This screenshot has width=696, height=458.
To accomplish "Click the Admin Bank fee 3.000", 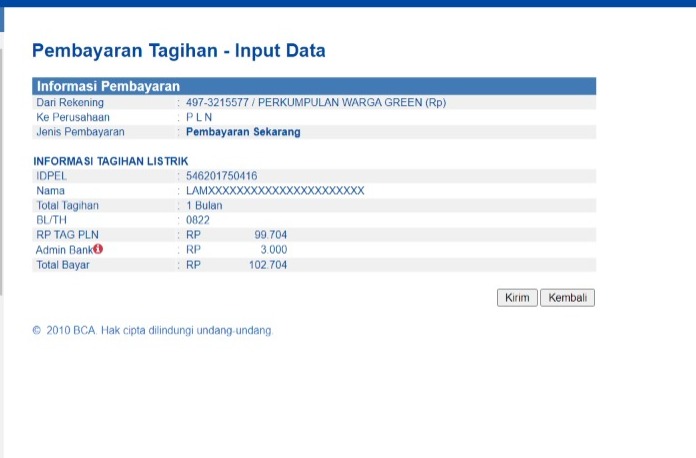I will click(x=273, y=250).
